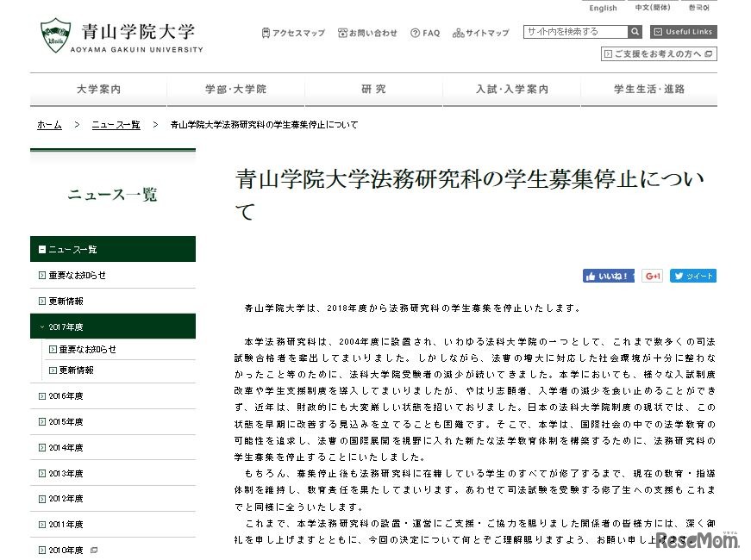Share via the ツイート Twitter icon
751x560 pixels.
[693, 276]
